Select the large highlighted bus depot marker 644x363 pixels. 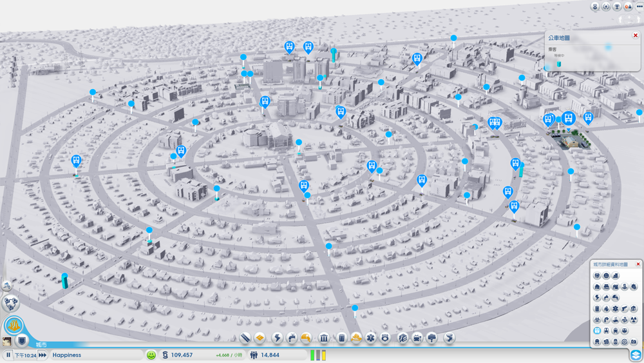click(x=569, y=120)
